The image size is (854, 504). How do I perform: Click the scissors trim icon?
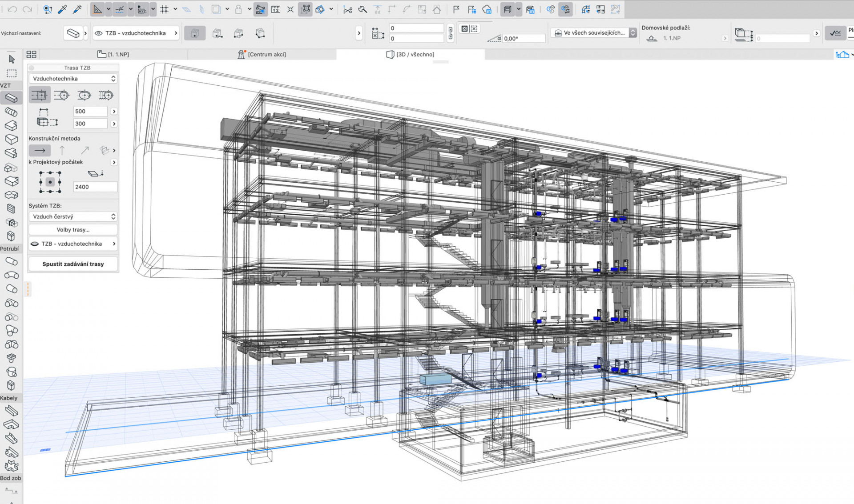348,9
